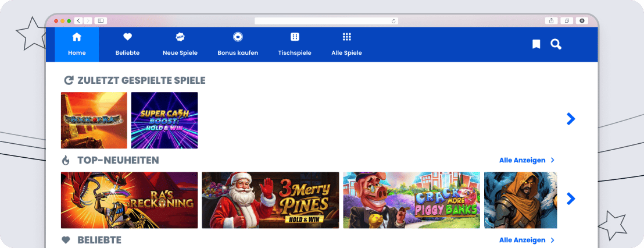Viewport: 644px width, 248px height.
Task: Open the Book of Ra game thumbnail
Action: tap(94, 120)
